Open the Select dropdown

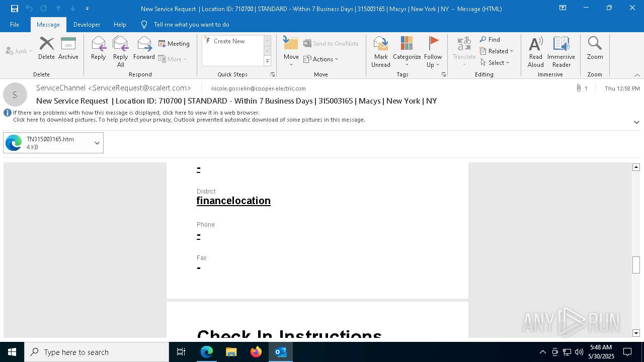(495, 63)
